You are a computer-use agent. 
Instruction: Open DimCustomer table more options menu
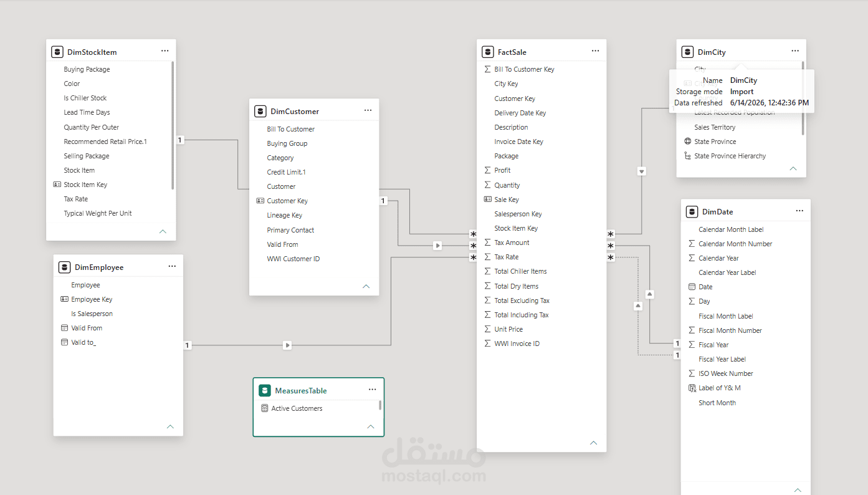tap(368, 110)
